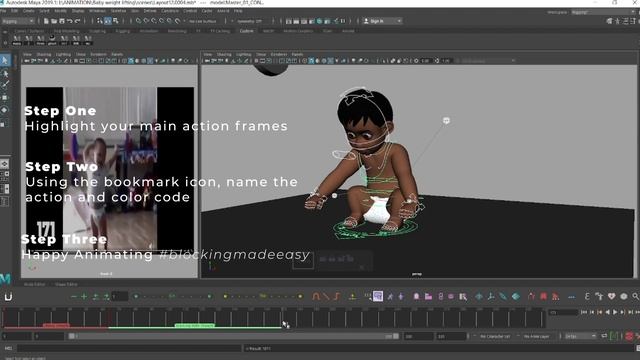Click the green minus icon in timeline toolbar

(73, 297)
